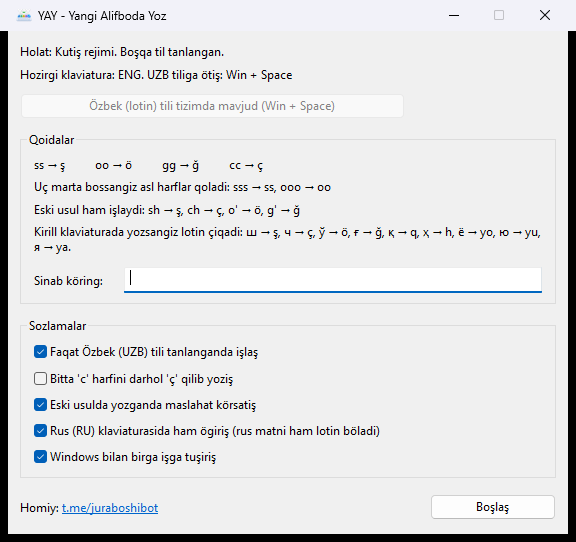Click the 'ss → ş' rule text
This screenshot has height=542, width=576.
[x=50, y=165]
